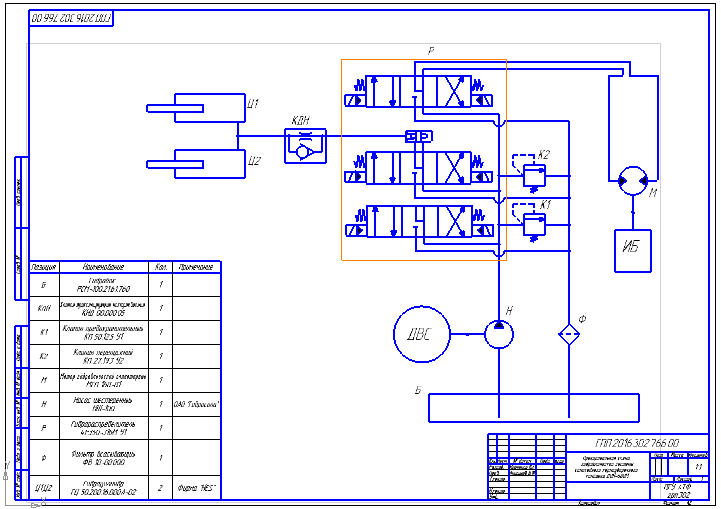Click the drawing number in the title block
The width and height of the screenshot is (721, 509).
coord(637,443)
